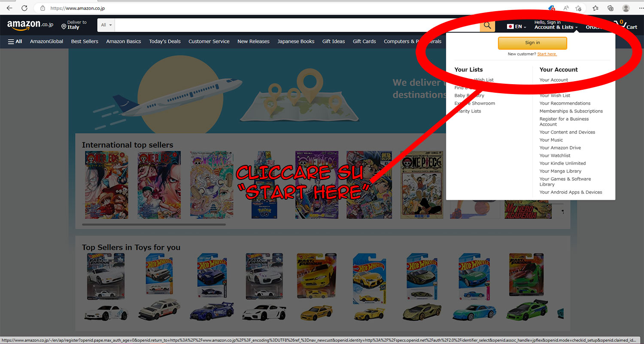Open the Favorites list icon
Screen dimensions: 644x344
point(595,8)
